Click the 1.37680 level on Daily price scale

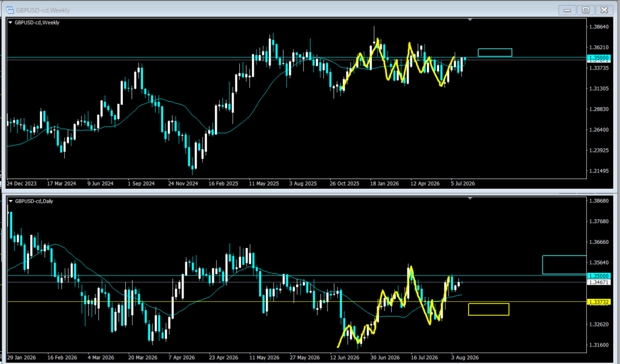point(598,221)
